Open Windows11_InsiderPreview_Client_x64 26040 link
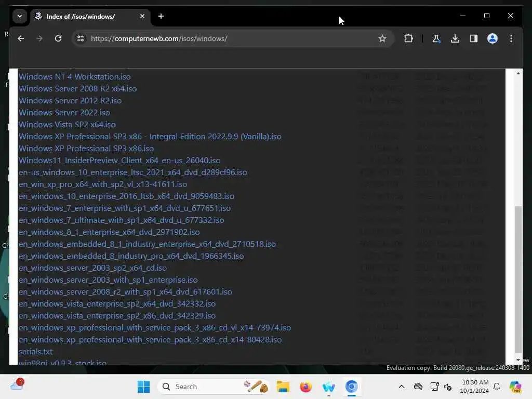 click(119, 160)
